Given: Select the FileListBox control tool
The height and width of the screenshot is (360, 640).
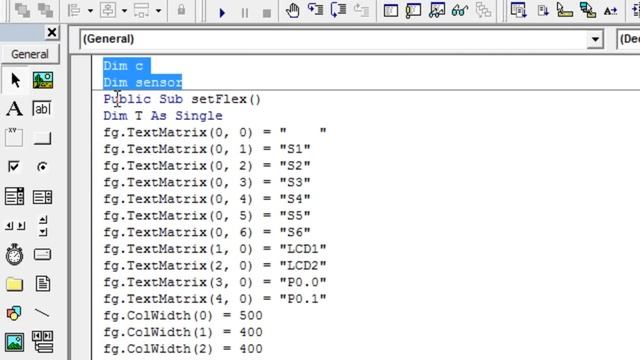Looking at the screenshot, I should coord(43,284).
